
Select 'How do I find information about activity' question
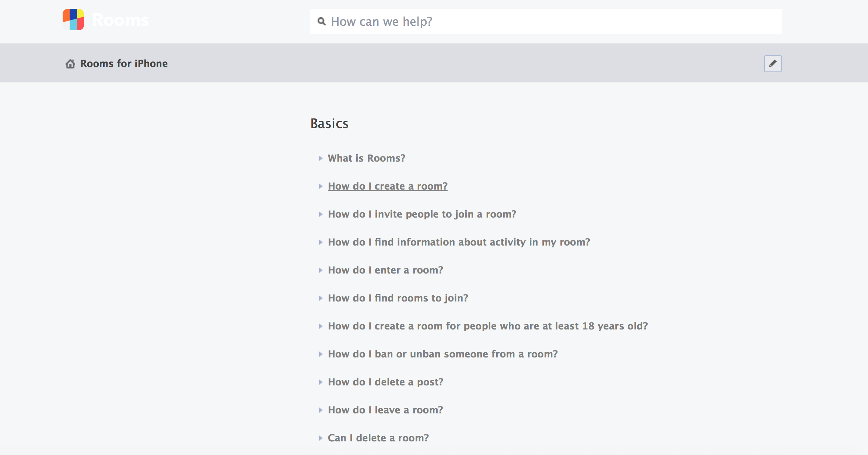point(459,242)
